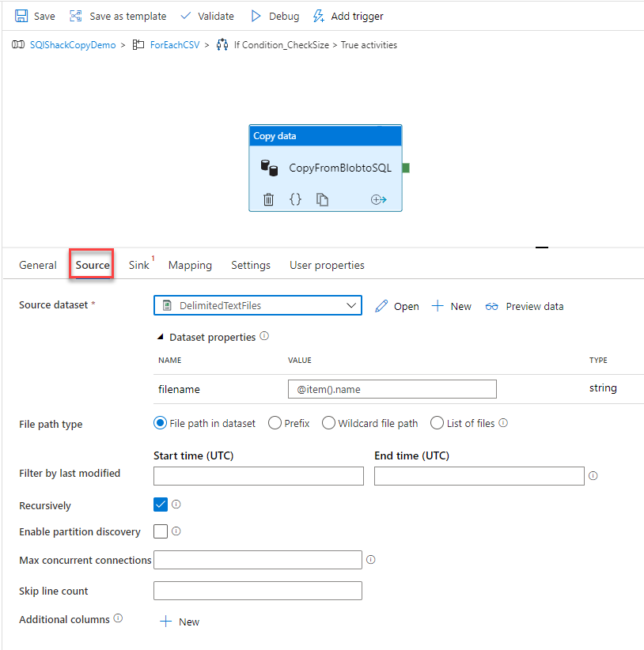Open the code view braces icon on Copy data
This screenshot has height=650, width=644.
(295, 199)
